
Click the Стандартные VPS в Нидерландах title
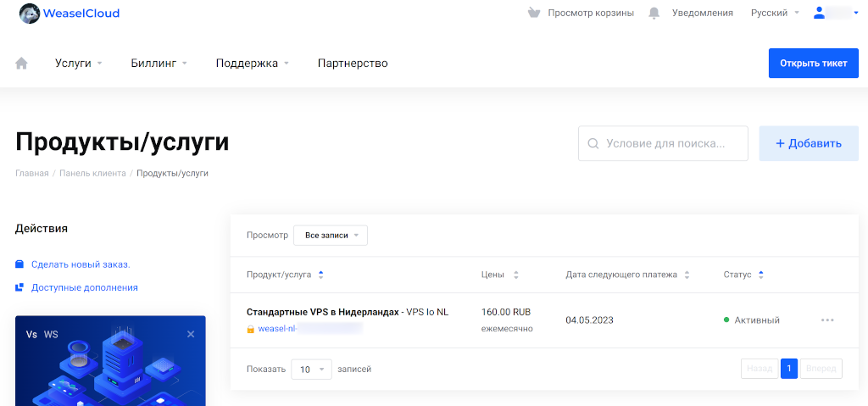pyautogui.click(x=323, y=313)
